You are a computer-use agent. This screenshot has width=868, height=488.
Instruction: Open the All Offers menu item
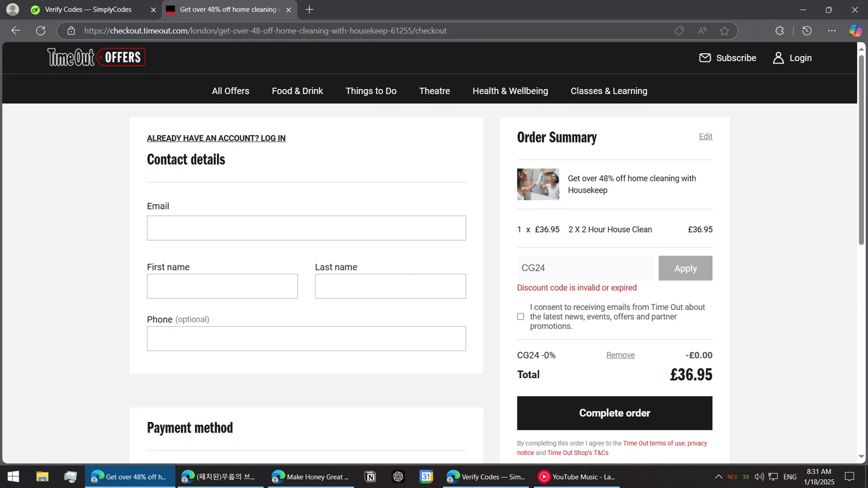click(230, 91)
